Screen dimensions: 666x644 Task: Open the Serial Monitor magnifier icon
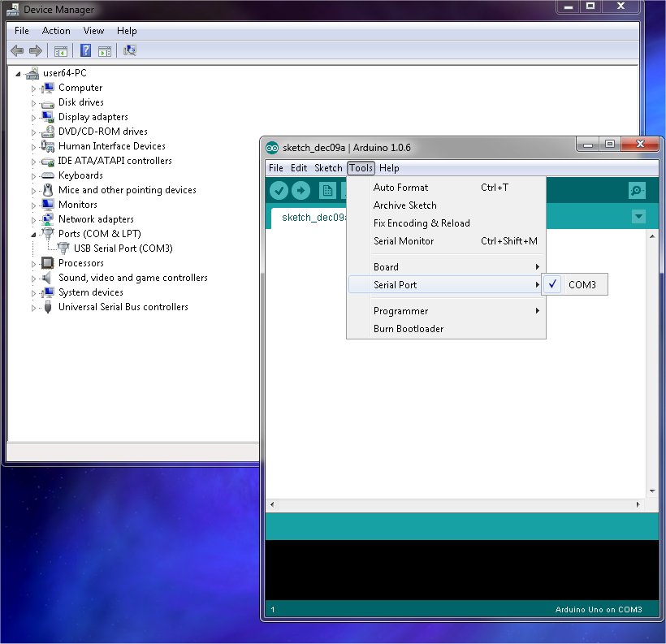click(637, 190)
